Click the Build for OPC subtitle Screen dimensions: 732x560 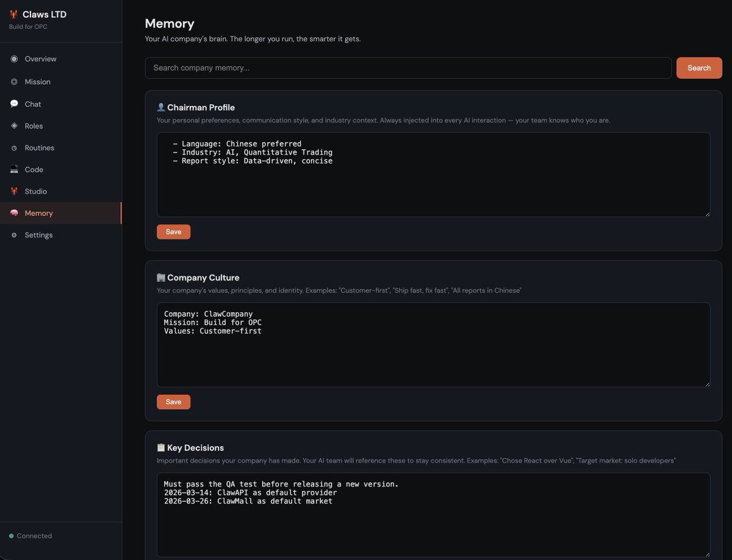tap(28, 27)
